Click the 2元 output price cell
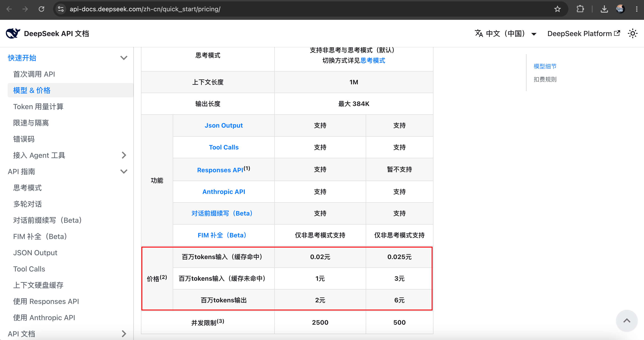The width and height of the screenshot is (644, 340). coord(320,300)
